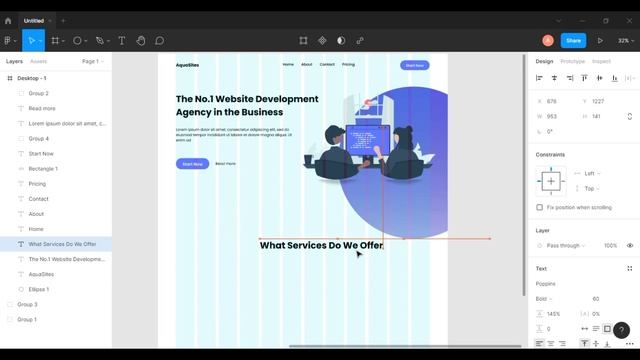Switch to the Assets tab
Viewport: 640px width, 360px height.
(x=38, y=61)
